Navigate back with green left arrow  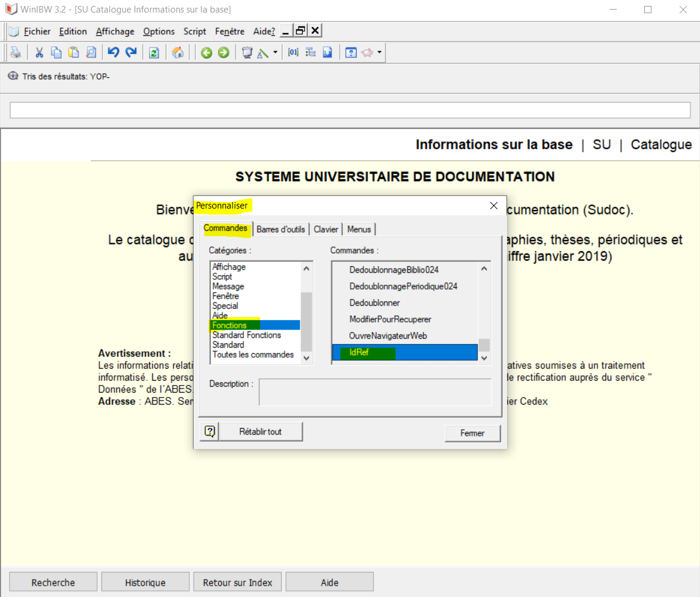click(206, 53)
